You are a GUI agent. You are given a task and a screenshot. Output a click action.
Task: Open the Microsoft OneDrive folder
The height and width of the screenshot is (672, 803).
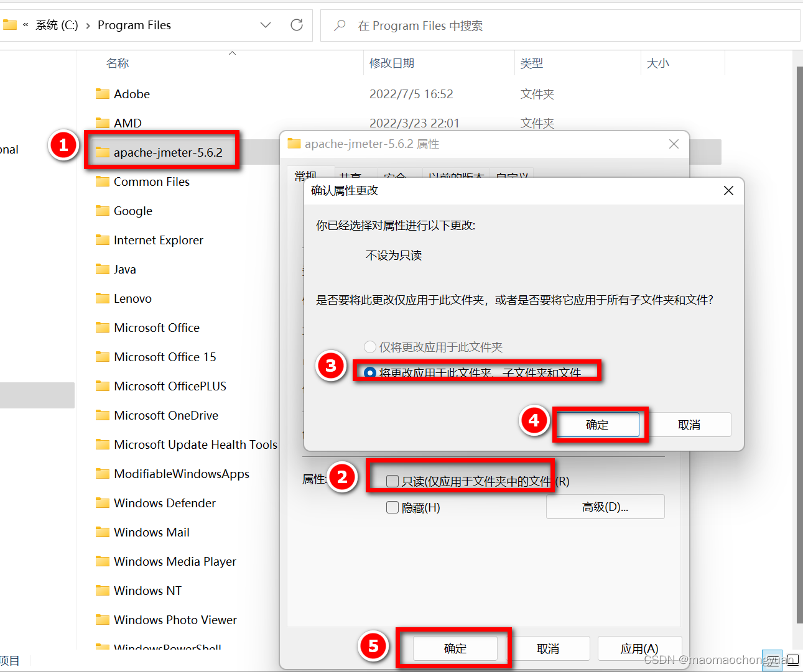pyautogui.click(x=165, y=415)
